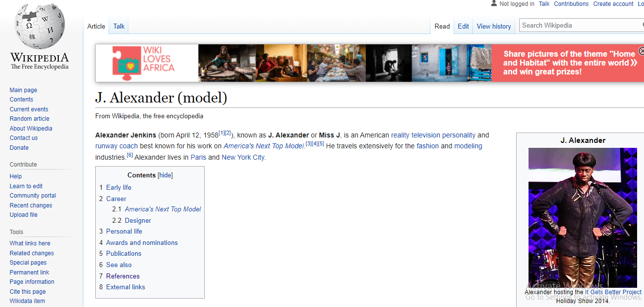Image resolution: width=644 pixels, height=307 pixels.
Task: Click the not-logged-in user icon
Action: tap(493, 3)
